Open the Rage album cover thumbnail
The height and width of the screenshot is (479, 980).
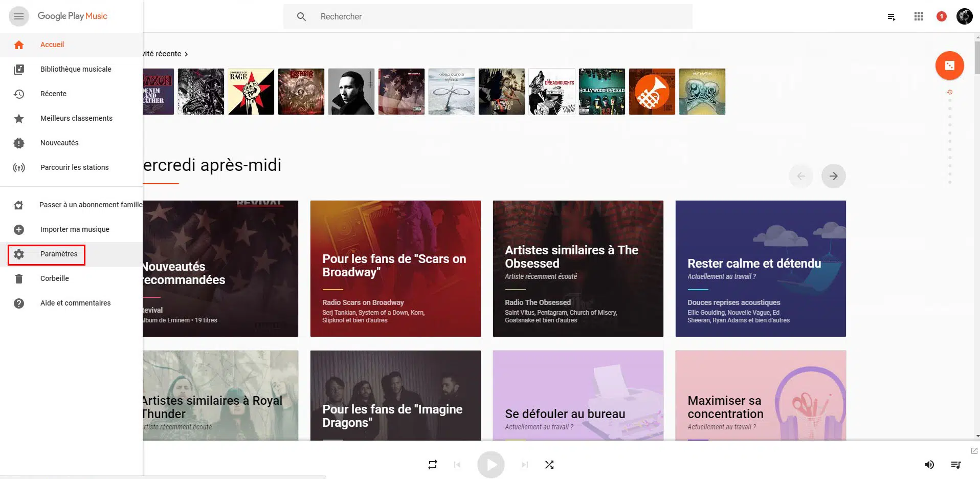point(251,92)
